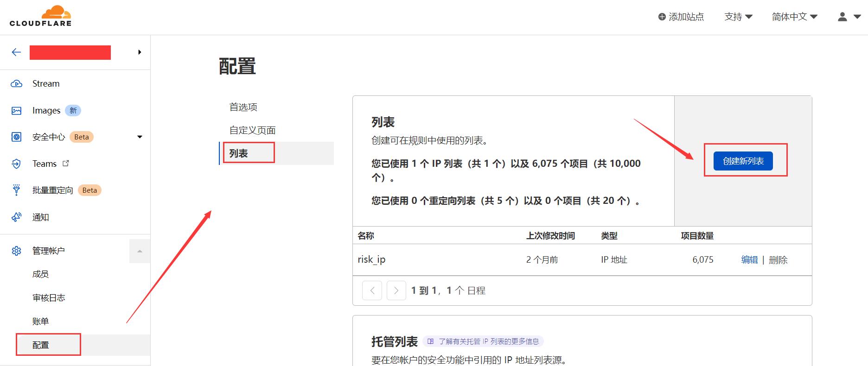Click 删除 link for risk_ip
The width and height of the screenshot is (868, 366).
[778, 260]
